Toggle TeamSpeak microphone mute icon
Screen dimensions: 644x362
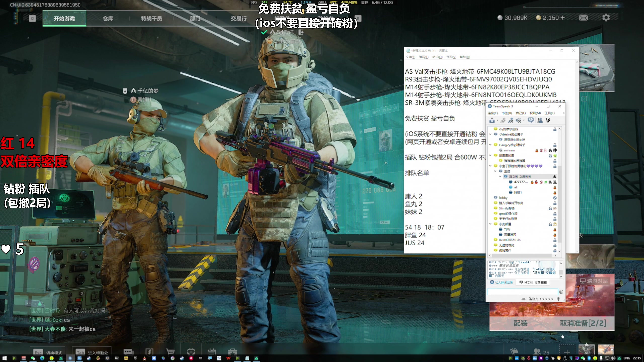[511, 120]
